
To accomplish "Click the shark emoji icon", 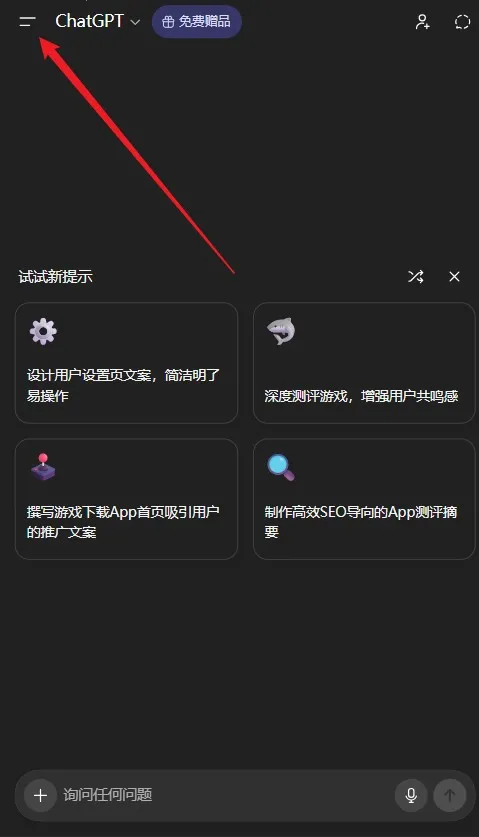I will click(281, 331).
